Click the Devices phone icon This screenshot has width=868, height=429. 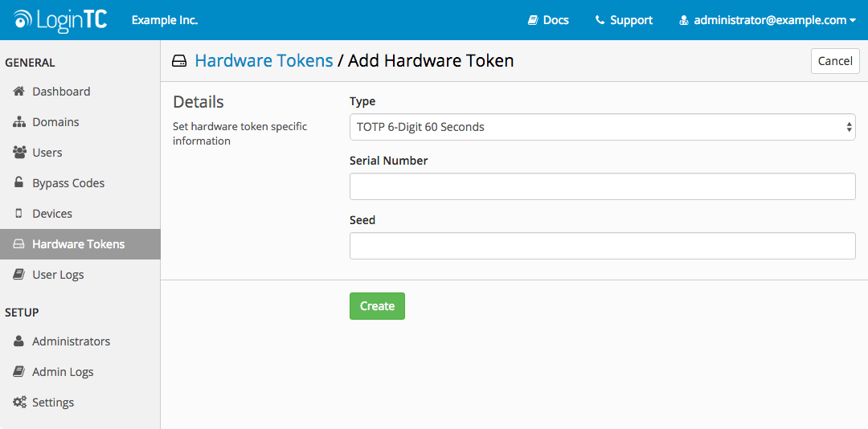(19, 214)
